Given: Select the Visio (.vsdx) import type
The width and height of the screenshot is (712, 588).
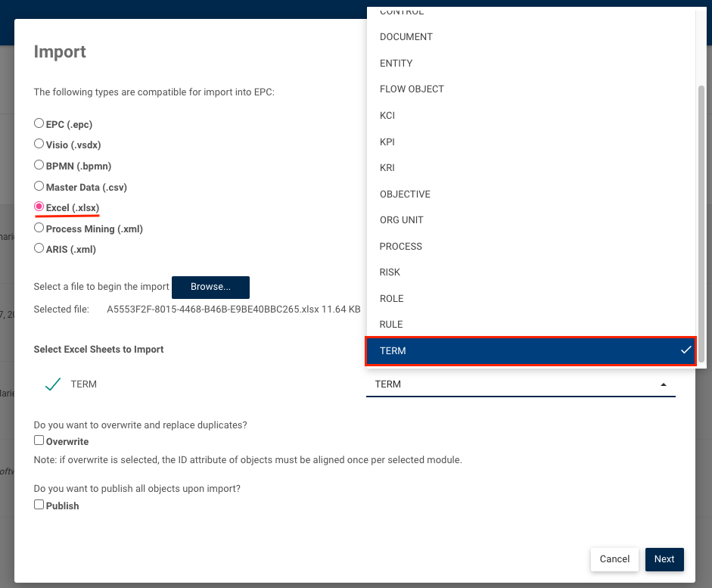Looking at the screenshot, I should [x=39, y=144].
